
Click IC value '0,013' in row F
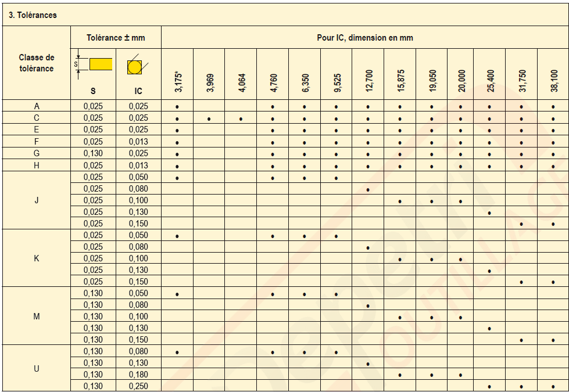138,142
